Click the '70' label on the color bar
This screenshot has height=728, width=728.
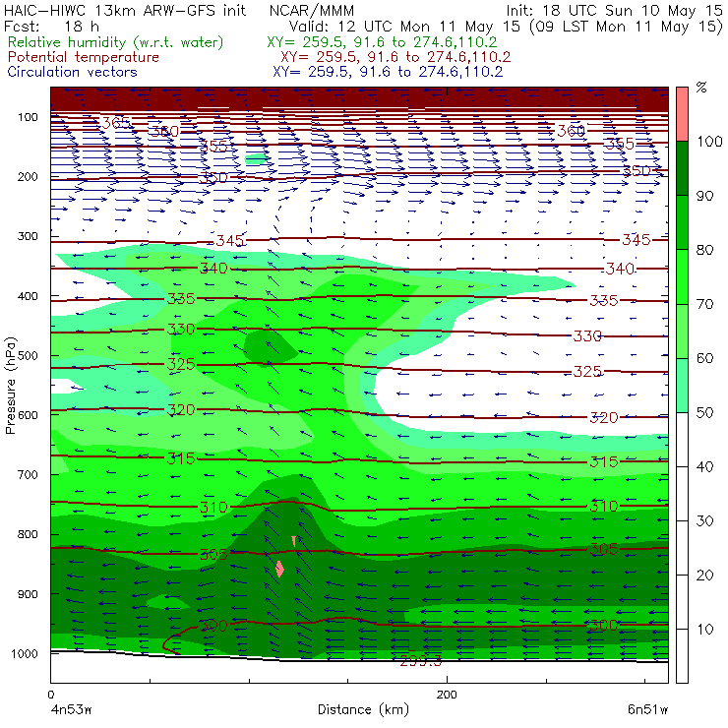point(704,304)
